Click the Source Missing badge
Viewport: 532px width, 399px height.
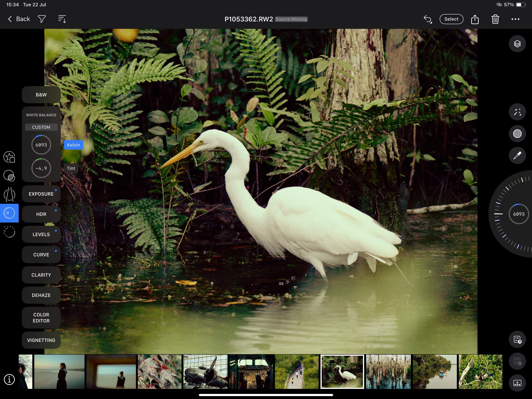click(x=291, y=19)
